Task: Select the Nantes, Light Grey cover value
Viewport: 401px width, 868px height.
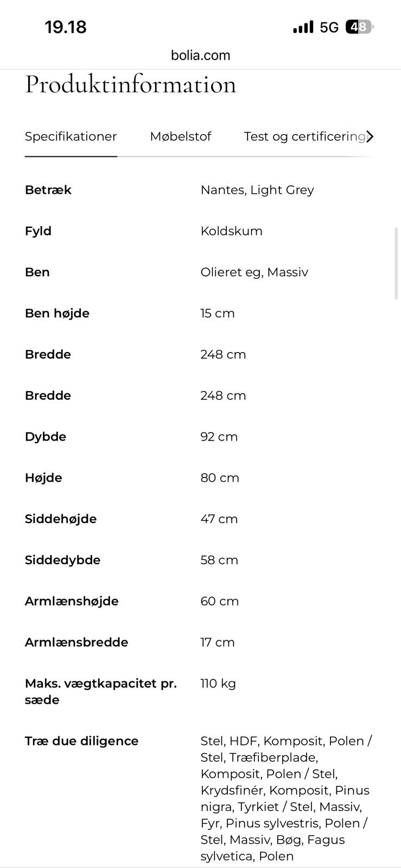Action: point(257,190)
